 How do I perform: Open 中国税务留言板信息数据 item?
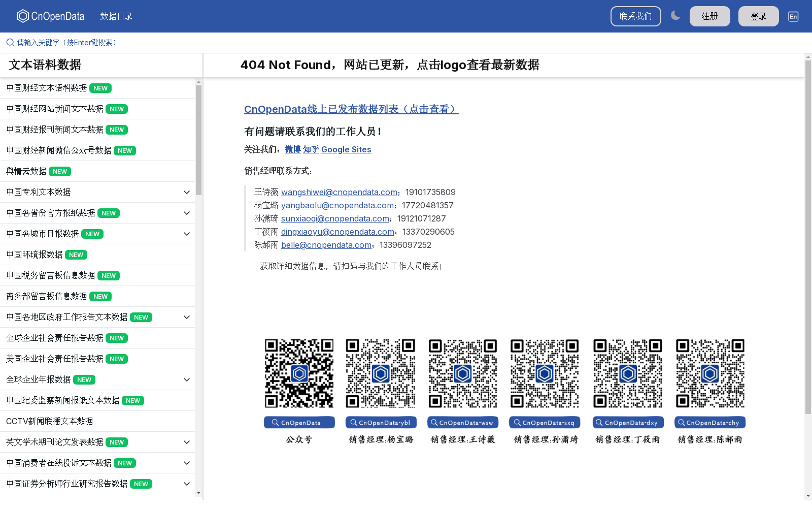point(97,275)
